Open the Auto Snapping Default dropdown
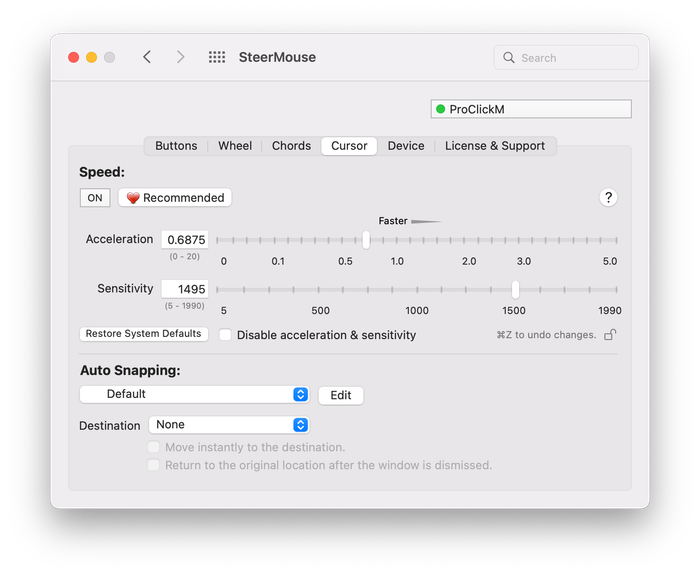 194,394
